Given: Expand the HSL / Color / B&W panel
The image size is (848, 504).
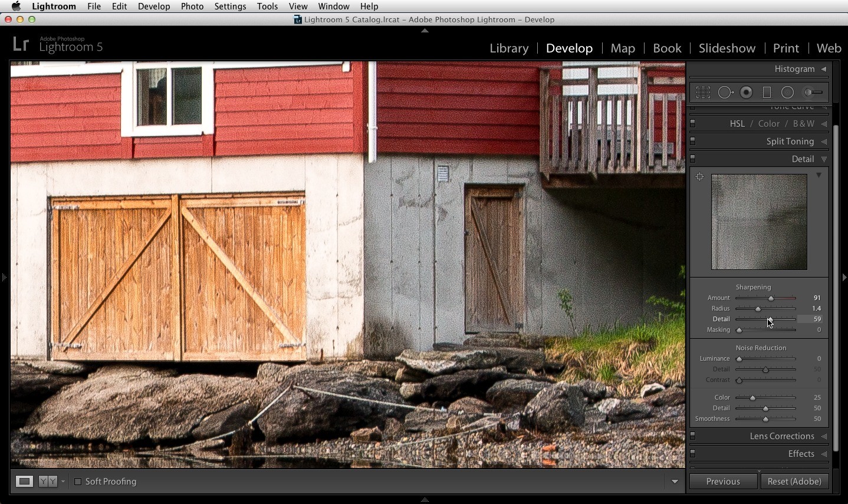Looking at the screenshot, I should pos(824,124).
